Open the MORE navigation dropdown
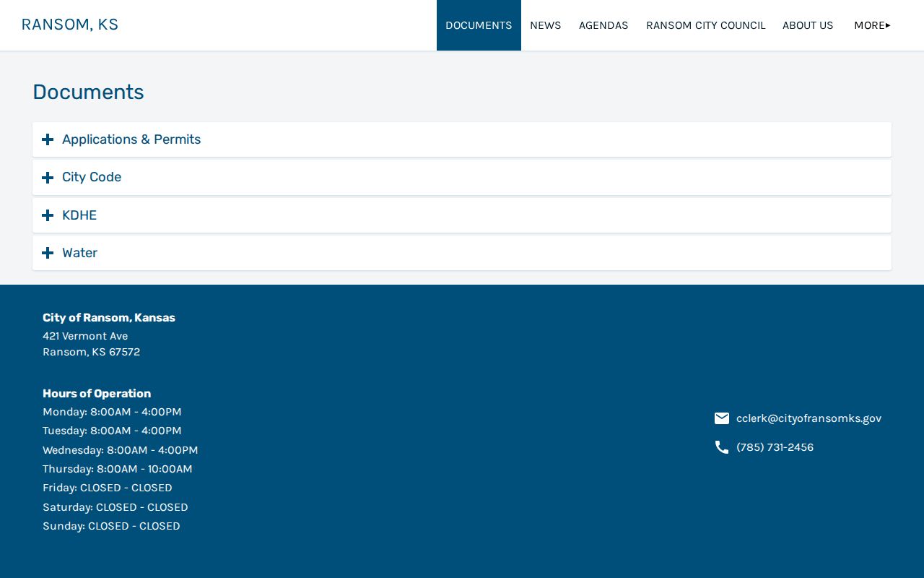Viewport: 924px width, 578px height. coord(872,25)
